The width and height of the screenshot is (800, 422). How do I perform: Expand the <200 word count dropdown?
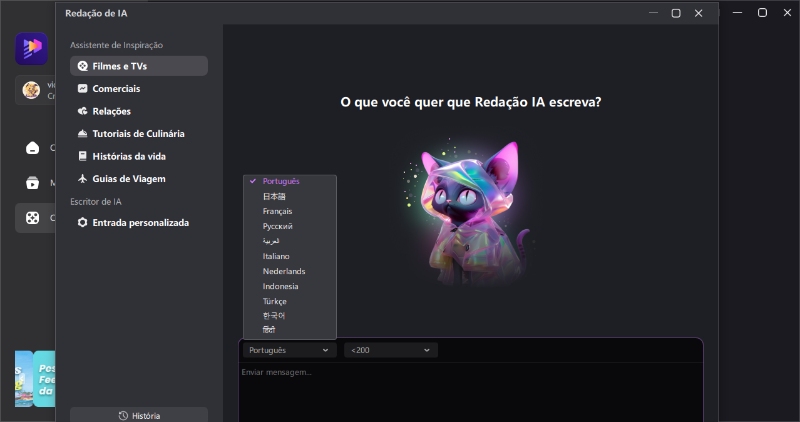(390, 350)
